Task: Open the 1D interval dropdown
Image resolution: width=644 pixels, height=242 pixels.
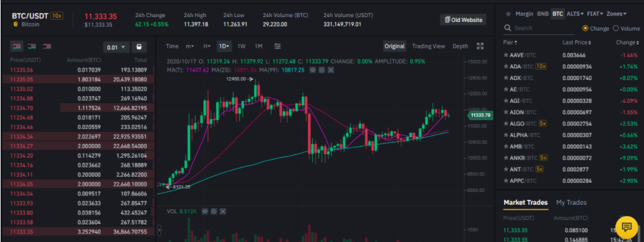Action: [224, 46]
